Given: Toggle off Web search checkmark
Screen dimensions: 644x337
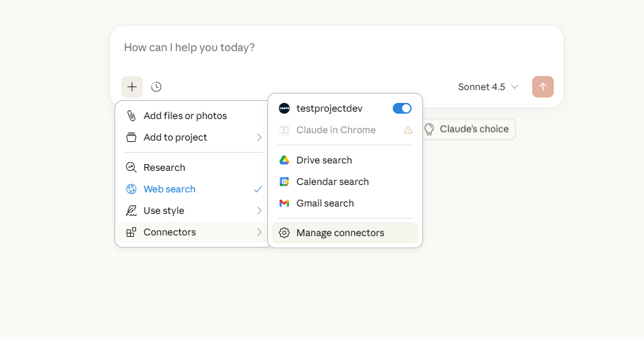Looking at the screenshot, I should pos(258,189).
